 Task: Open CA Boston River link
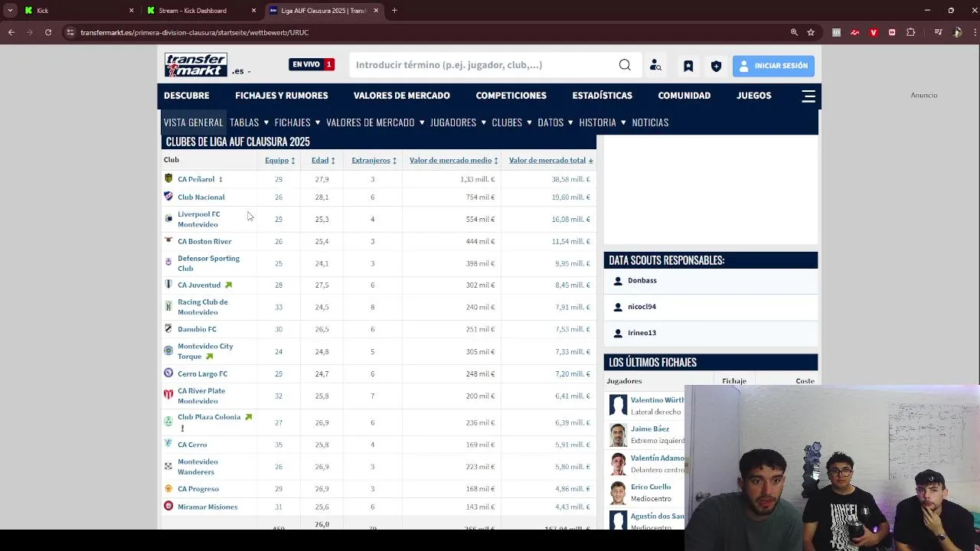(204, 242)
